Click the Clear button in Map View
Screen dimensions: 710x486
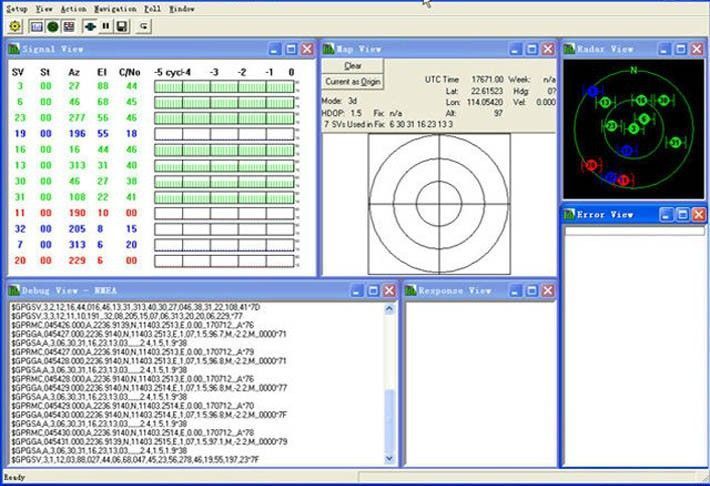click(x=353, y=66)
